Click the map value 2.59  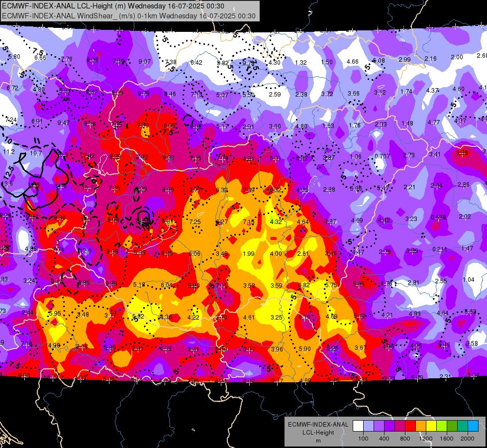click(x=275, y=94)
